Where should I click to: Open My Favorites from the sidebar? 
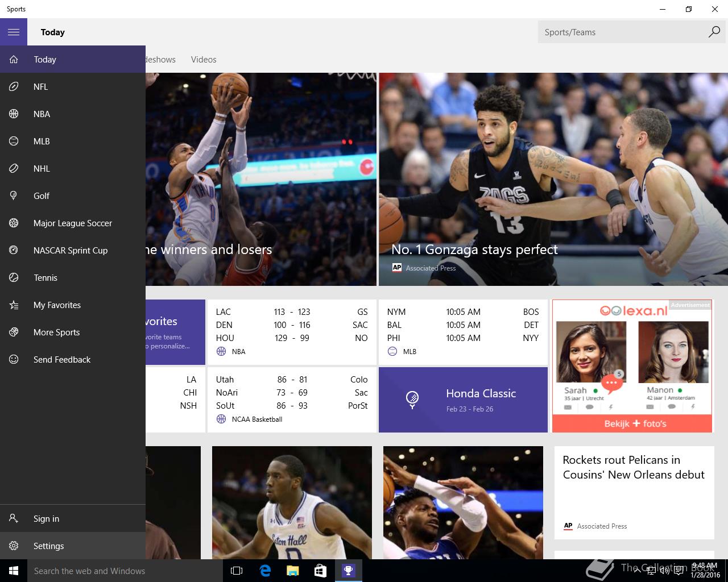tap(73, 305)
